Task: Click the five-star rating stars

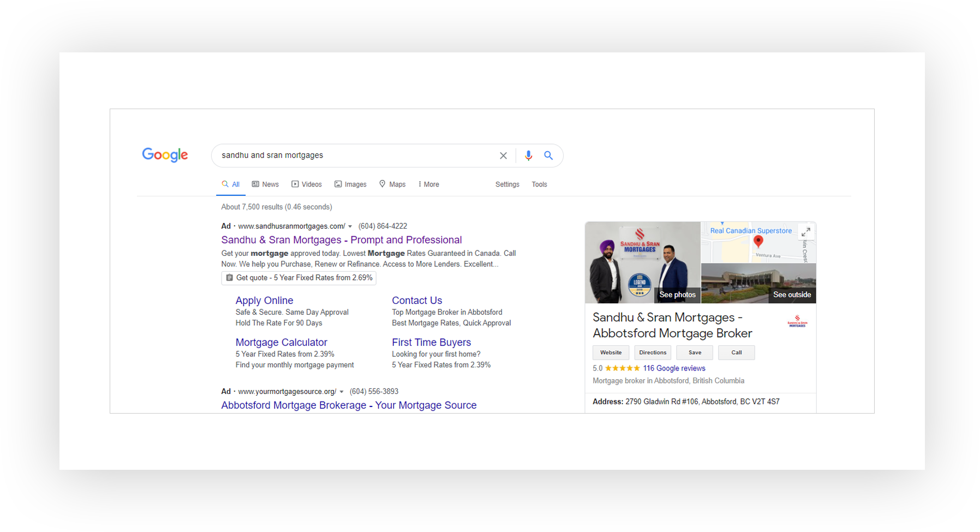Action: (x=622, y=368)
